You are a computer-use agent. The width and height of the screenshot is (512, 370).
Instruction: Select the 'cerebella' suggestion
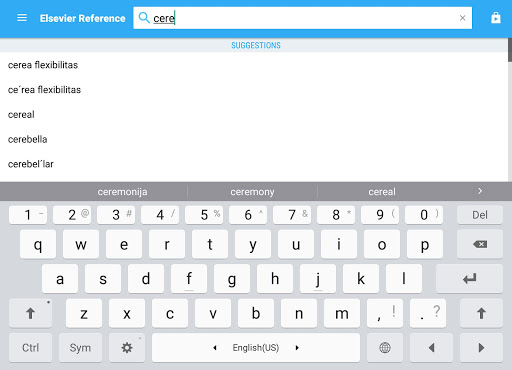27,139
